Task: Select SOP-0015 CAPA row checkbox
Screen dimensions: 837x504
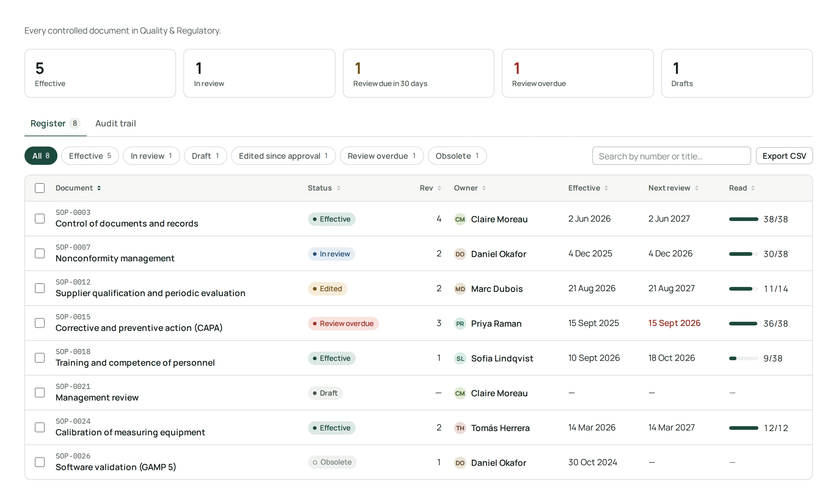Action: [40, 323]
